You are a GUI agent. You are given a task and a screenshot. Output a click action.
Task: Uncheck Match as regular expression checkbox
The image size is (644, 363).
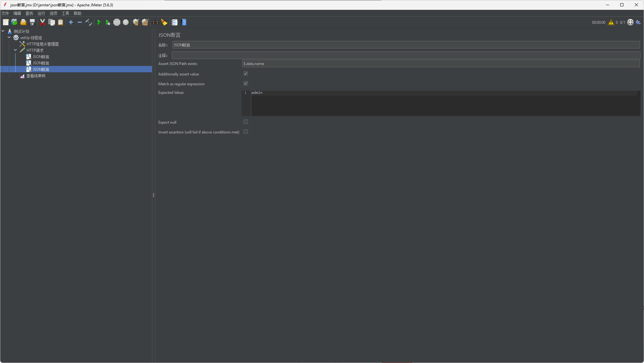(x=246, y=83)
